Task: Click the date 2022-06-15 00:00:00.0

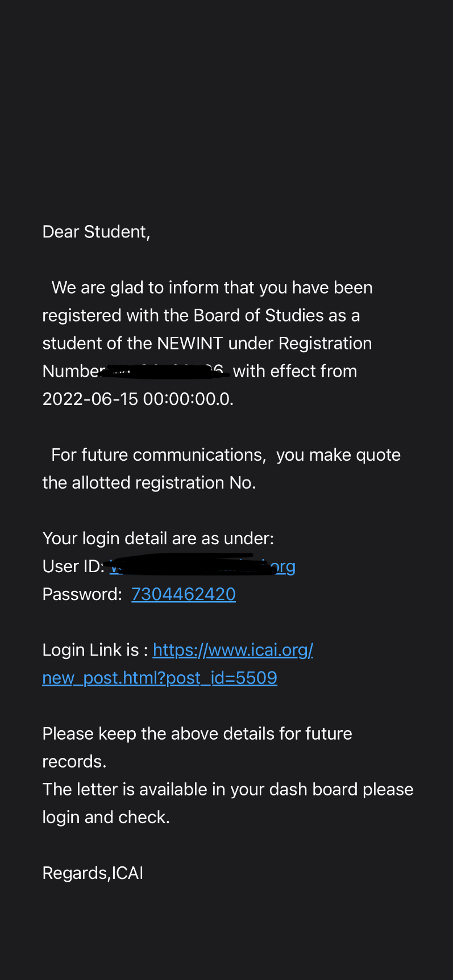Action: tap(138, 399)
